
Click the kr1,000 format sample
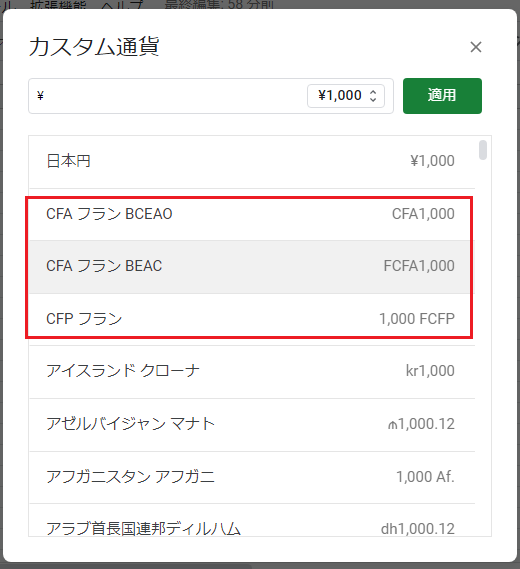(x=430, y=371)
